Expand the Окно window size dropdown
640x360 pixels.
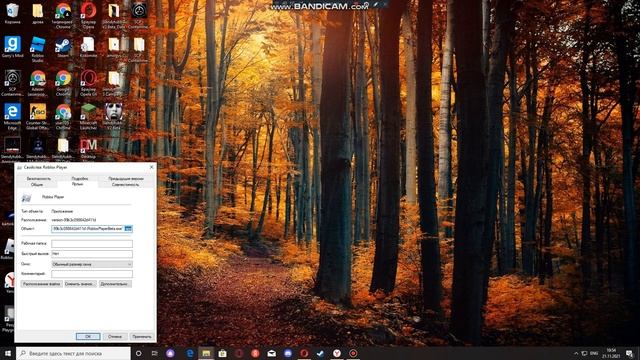(x=92, y=264)
